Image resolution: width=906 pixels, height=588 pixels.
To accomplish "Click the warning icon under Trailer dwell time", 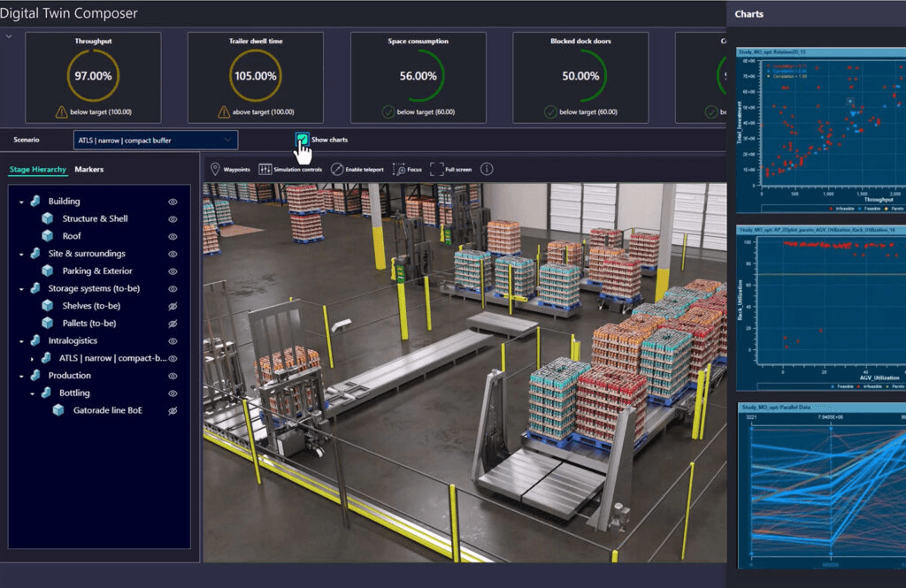I will [224, 112].
